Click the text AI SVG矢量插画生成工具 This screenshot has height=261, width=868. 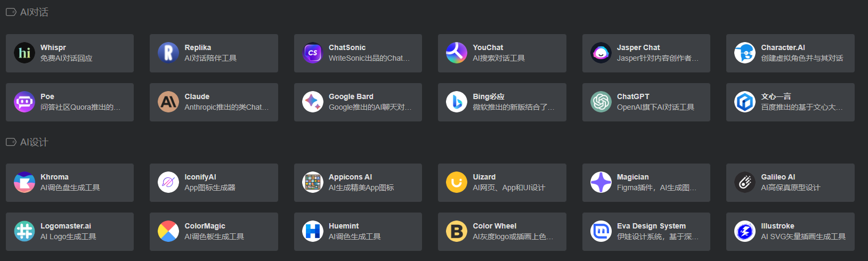[x=804, y=236]
